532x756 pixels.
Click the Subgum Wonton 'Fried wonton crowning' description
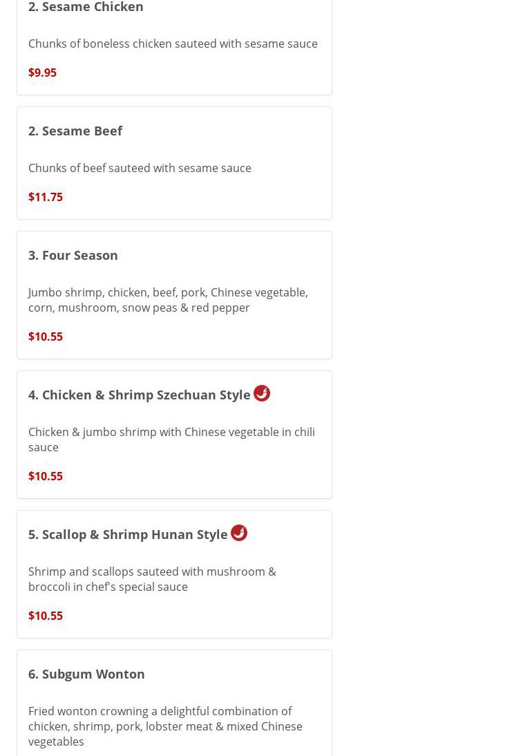click(x=165, y=726)
